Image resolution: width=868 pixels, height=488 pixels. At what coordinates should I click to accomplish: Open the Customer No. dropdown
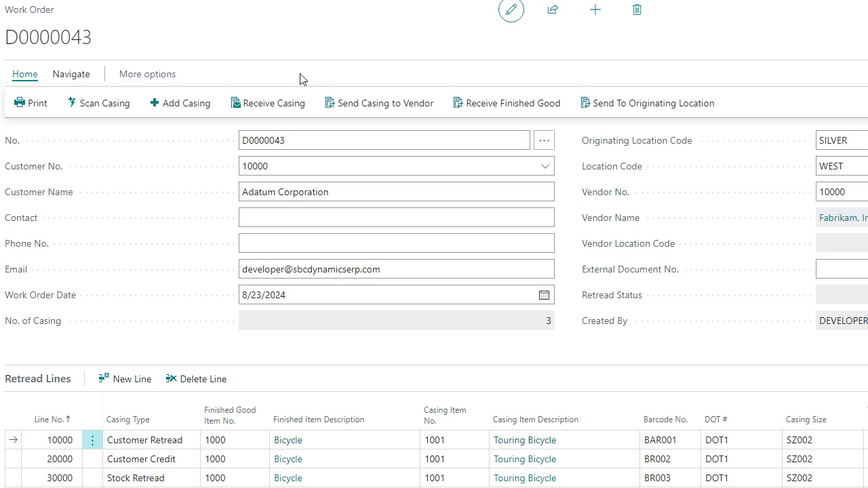(x=545, y=166)
